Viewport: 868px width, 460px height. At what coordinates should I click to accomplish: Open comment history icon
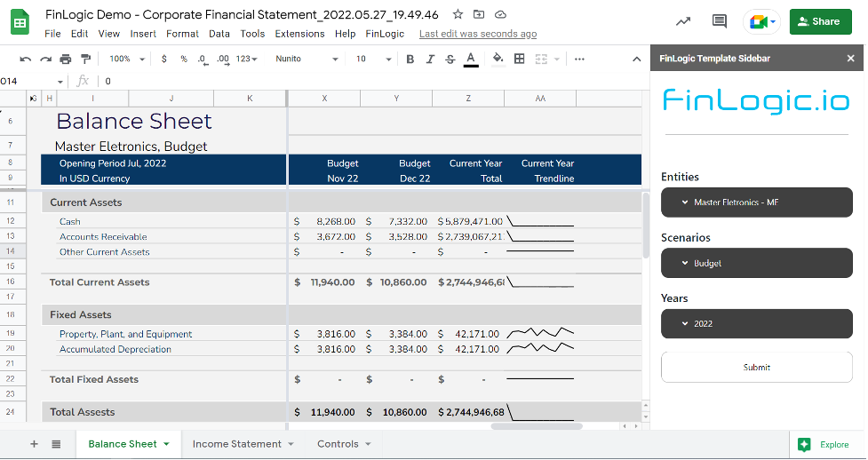click(719, 21)
